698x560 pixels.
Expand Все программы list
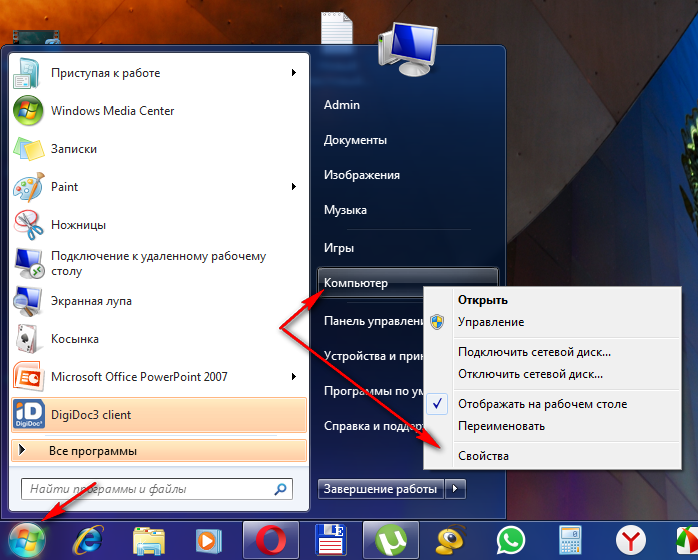(x=159, y=451)
